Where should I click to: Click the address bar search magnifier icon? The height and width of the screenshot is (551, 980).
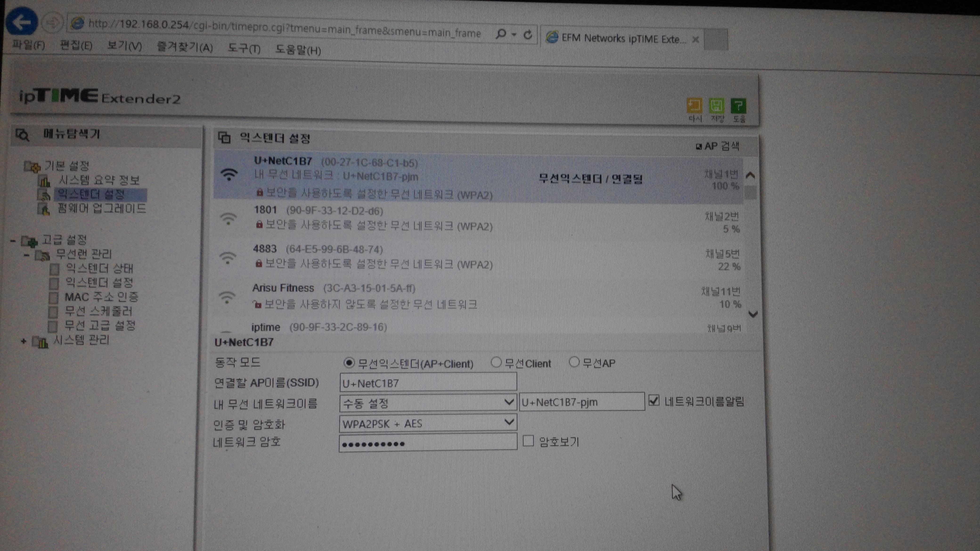tap(501, 34)
